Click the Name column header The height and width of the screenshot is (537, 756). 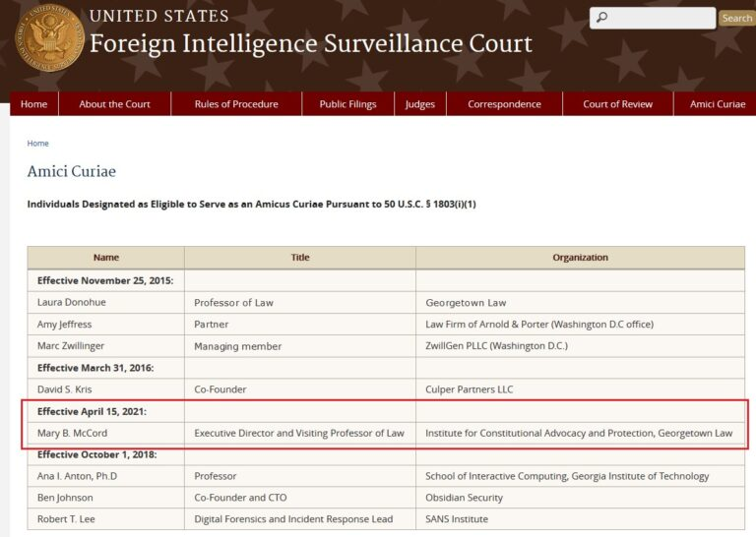click(x=106, y=257)
